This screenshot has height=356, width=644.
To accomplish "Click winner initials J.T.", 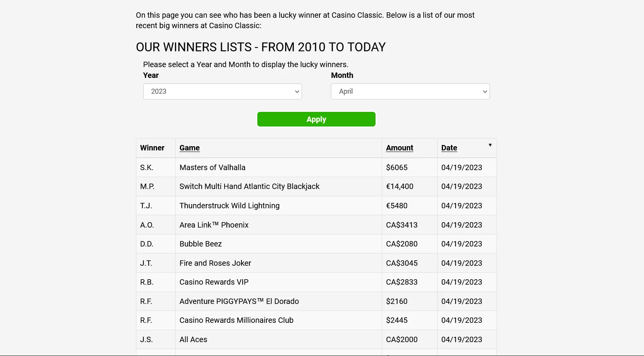I will (146, 263).
